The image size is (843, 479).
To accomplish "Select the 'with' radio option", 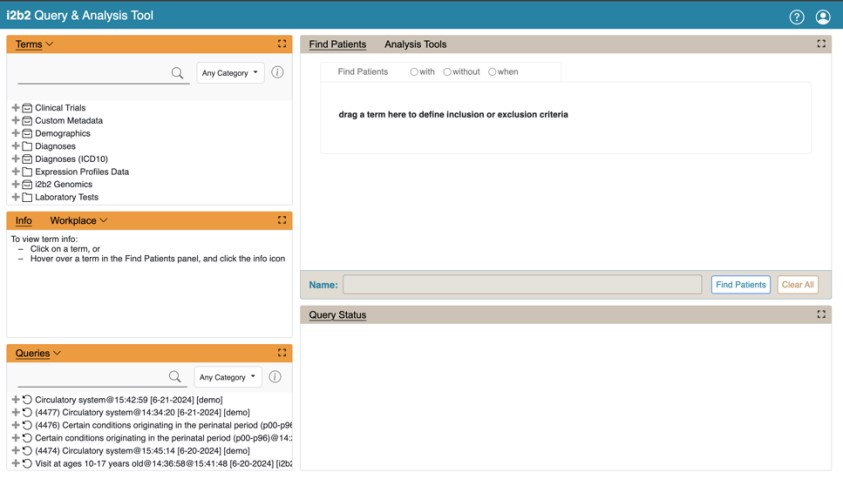I will (x=414, y=72).
